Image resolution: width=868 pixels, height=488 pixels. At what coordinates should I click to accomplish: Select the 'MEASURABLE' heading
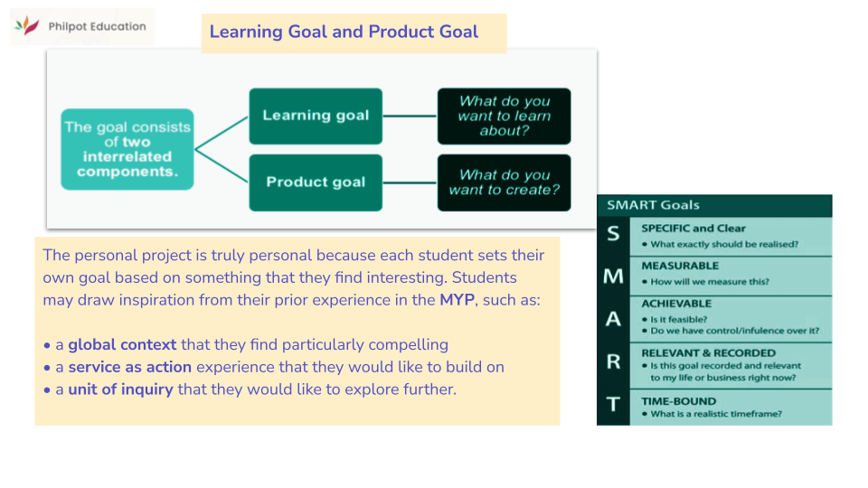point(680,266)
